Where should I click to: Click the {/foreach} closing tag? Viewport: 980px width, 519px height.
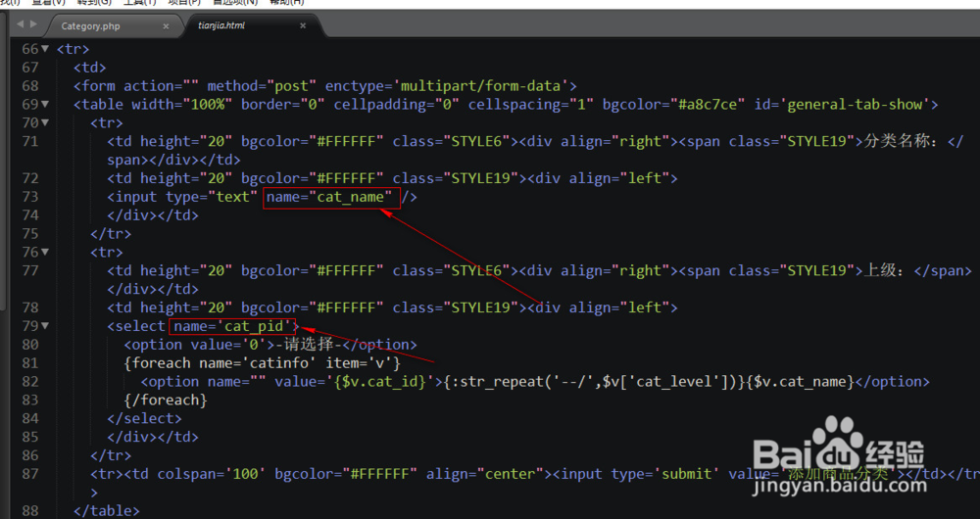coord(165,401)
